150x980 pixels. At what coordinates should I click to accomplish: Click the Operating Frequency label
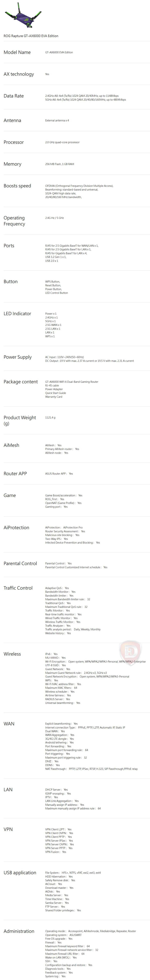[x=14, y=221]
